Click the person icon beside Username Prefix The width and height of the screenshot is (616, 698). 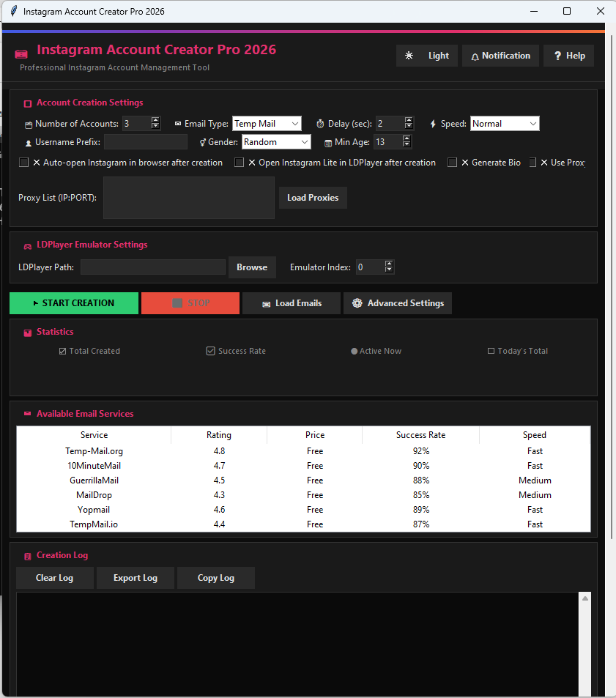[29, 144]
